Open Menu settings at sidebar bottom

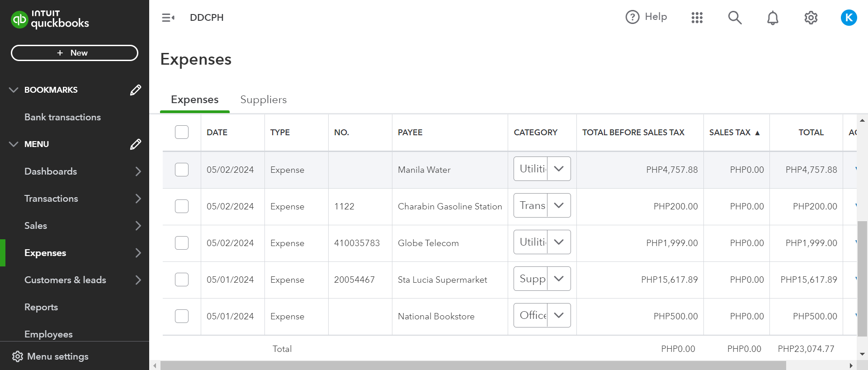57,356
